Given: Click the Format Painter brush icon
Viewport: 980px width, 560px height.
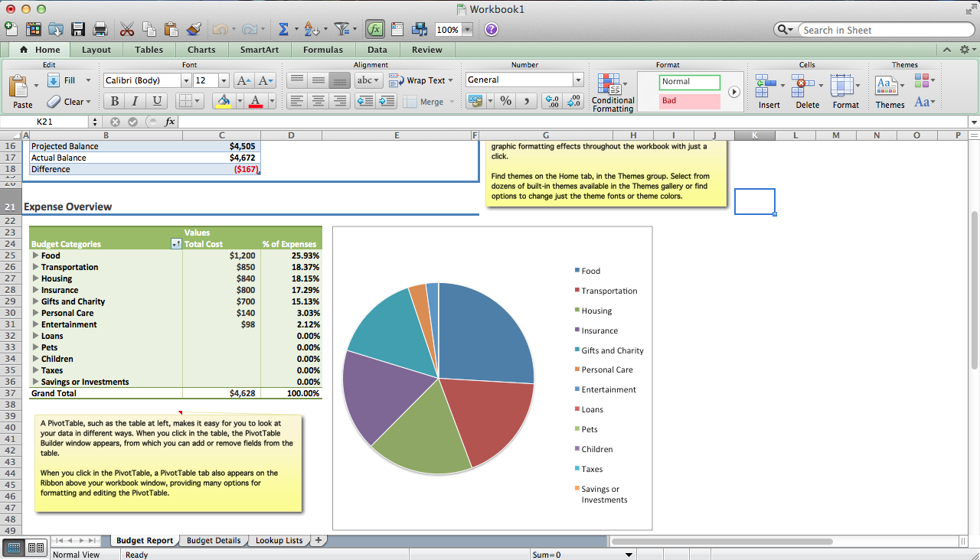Looking at the screenshot, I should [194, 29].
